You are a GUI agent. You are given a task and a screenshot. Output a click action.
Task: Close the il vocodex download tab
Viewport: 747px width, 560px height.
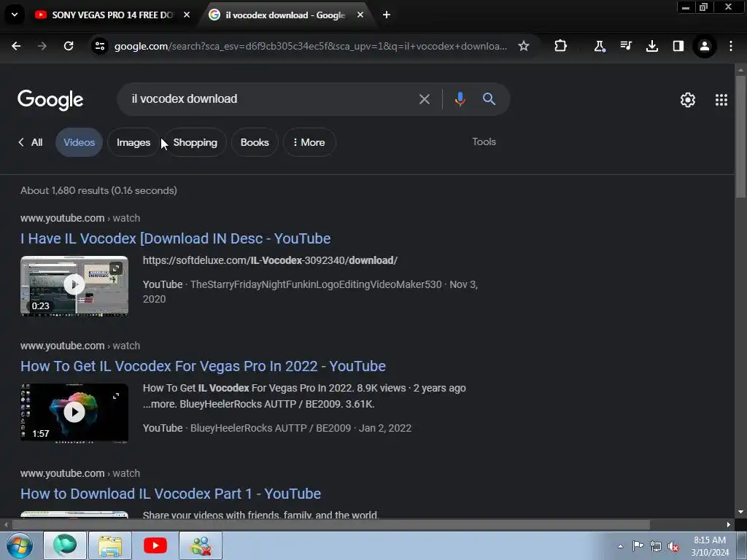[360, 15]
